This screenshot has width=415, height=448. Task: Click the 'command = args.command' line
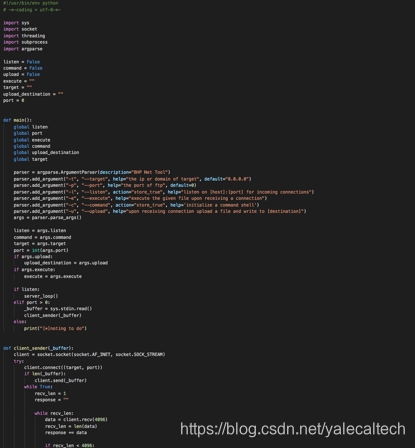42,237
